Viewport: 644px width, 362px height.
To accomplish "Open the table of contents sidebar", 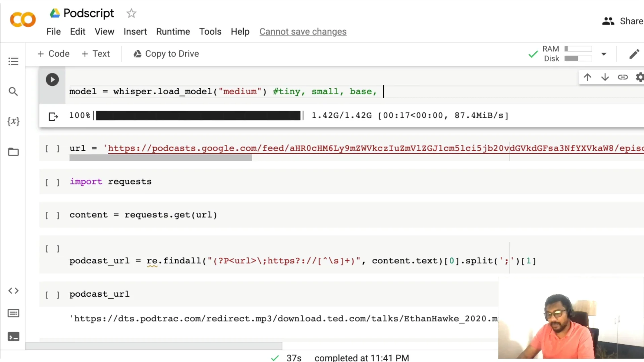I will click(x=13, y=61).
